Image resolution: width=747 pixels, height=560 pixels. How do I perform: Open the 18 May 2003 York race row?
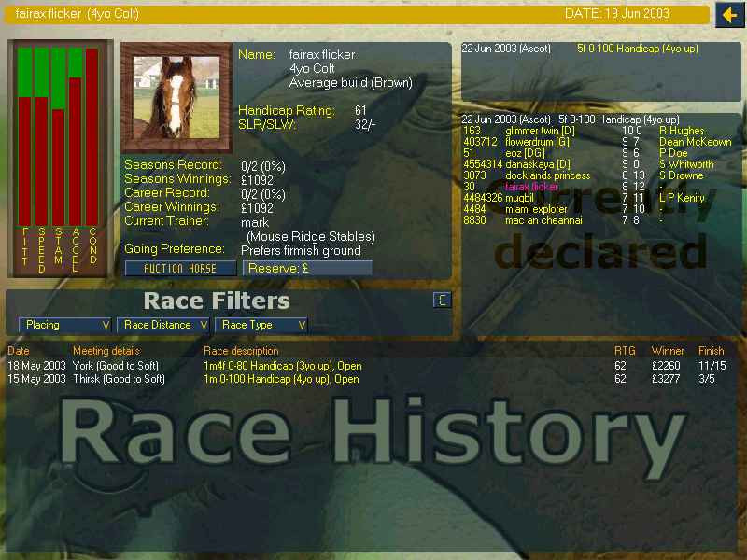coord(367,366)
